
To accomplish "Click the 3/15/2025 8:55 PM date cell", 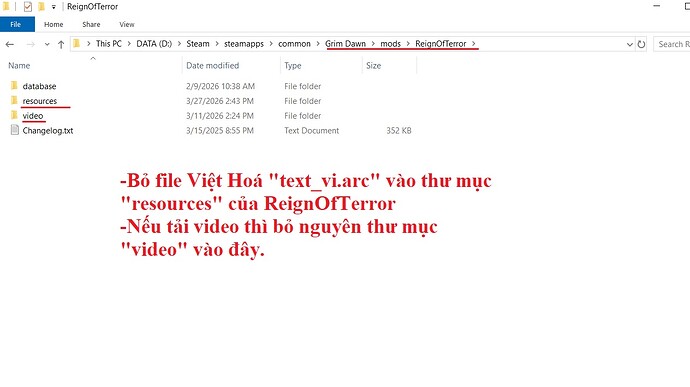I will 220,131.
